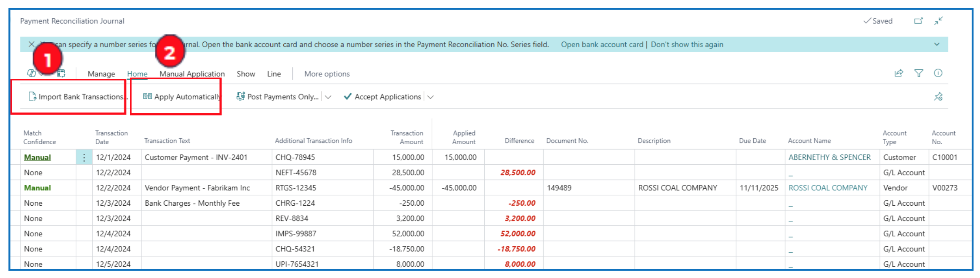Screen dimensions: 980x278
Task: Click the Manual match confidence on first row
Action: (37, 157)
